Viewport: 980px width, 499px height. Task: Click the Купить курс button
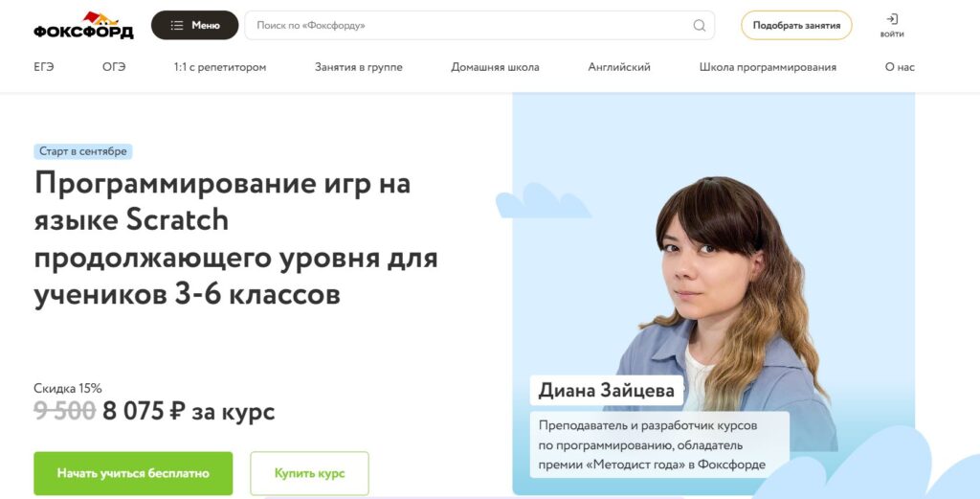[x=309, y=473]
